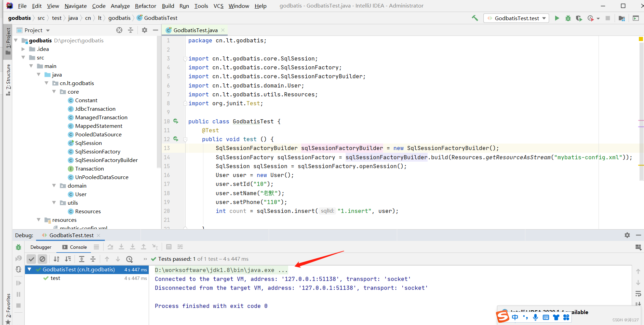
Task: Collapse the core package arrow
Action: [x=54, y=92]
